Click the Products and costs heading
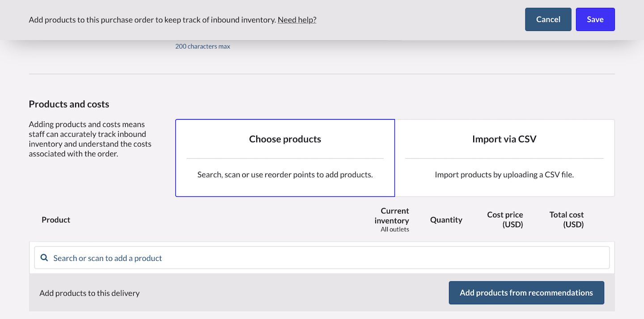644x319 pixels. point(69,104)
